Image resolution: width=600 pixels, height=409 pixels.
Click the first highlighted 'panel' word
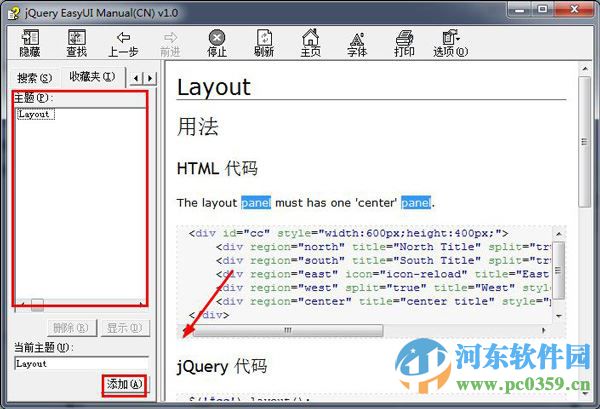point(256,202)
